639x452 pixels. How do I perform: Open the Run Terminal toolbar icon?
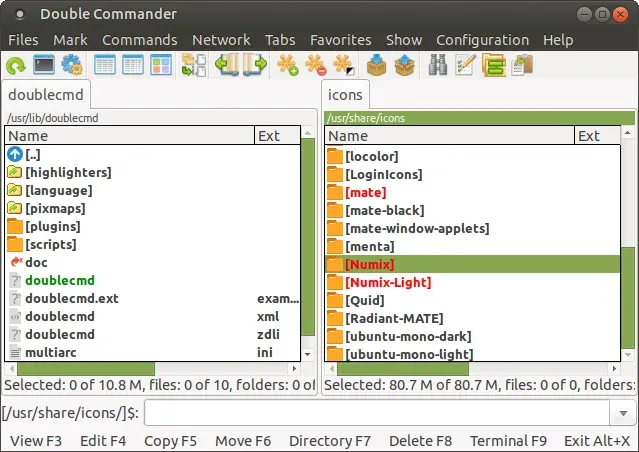[x=44, y=65]
